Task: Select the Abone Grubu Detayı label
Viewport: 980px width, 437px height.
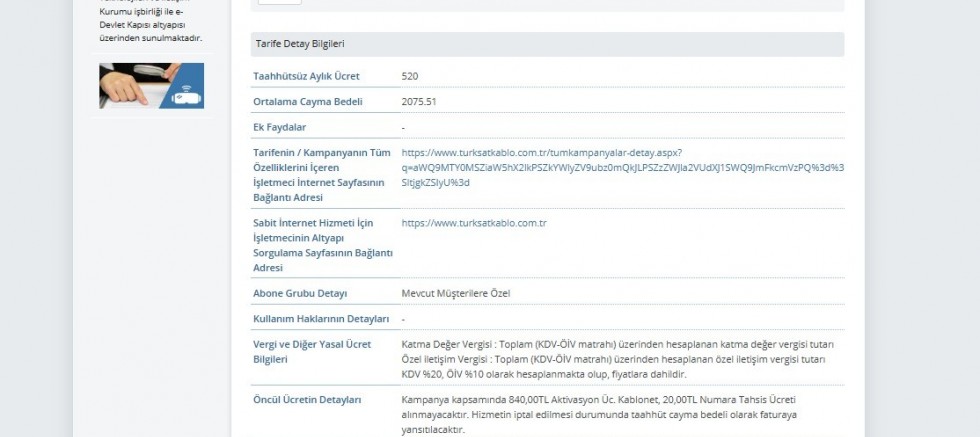Action: 300,293
